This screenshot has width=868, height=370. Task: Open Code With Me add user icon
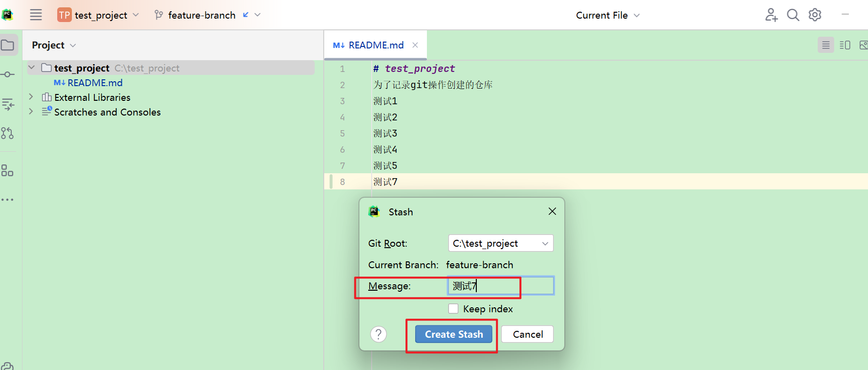[771, 15]
